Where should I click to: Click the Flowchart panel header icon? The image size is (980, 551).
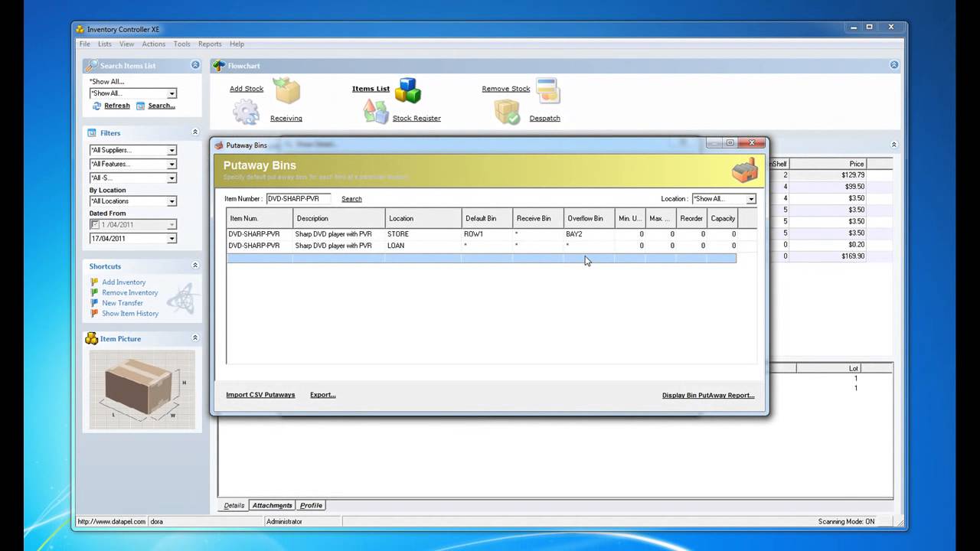pyautogui.click(x=219, y=66)
